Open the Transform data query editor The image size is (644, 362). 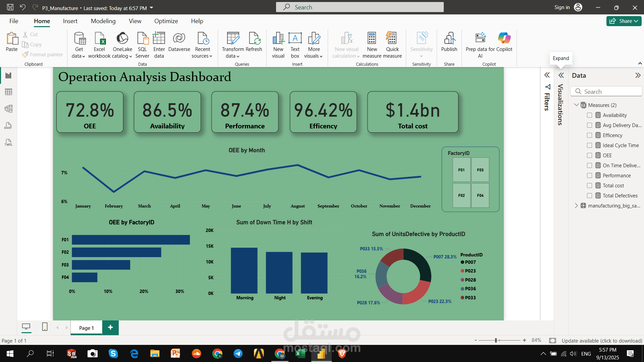(x=233, y=45)
